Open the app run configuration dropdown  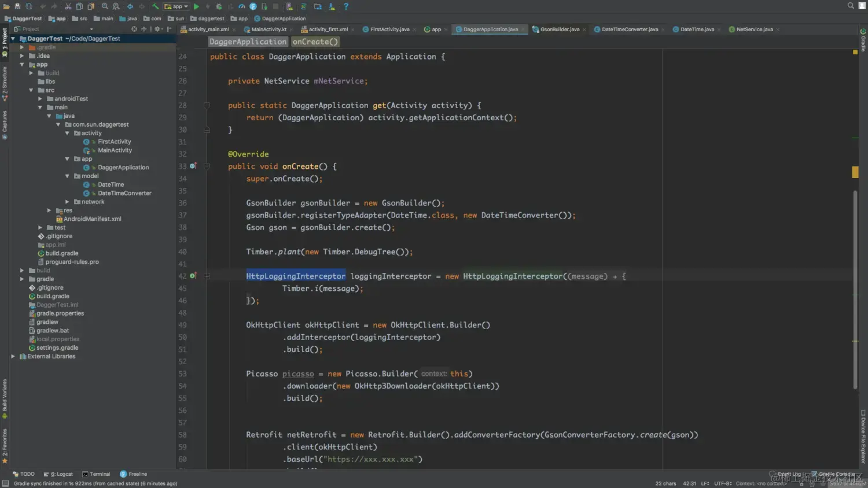[176, 6]
